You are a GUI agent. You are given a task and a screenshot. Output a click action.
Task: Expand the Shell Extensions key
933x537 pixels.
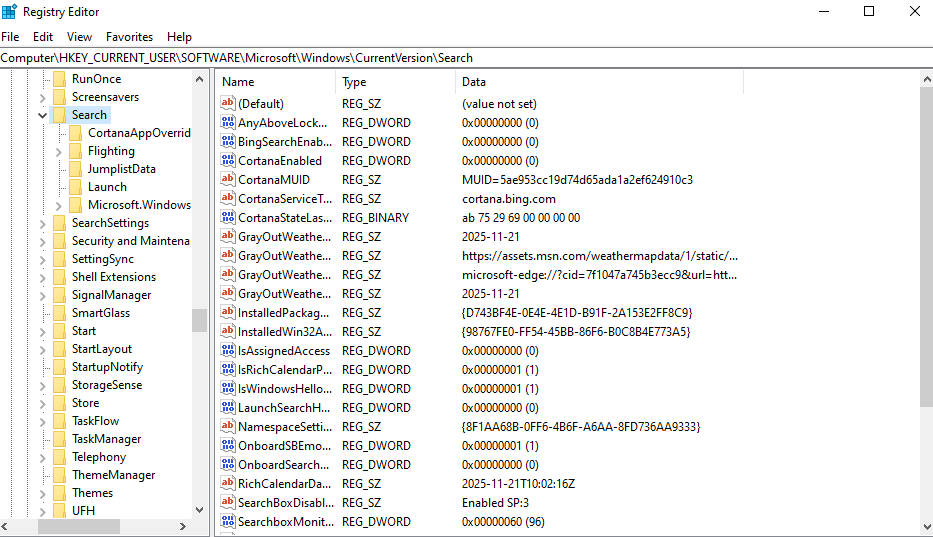pos(42,277)
